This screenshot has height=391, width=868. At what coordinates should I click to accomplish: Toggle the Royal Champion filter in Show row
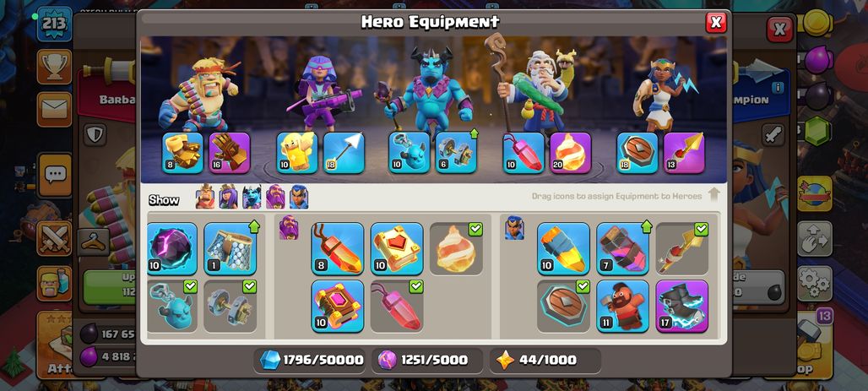coord(299,197)
